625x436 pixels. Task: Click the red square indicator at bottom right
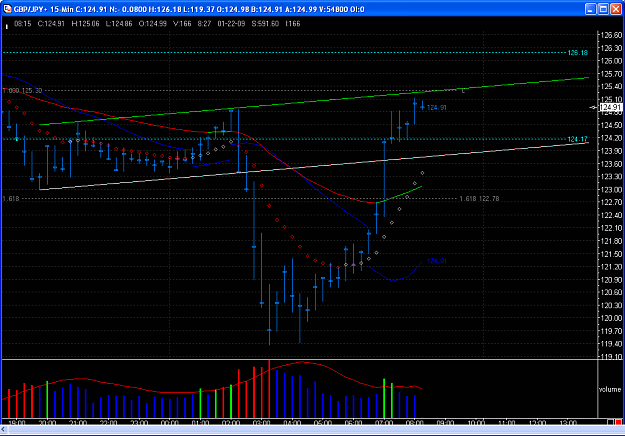pos(618,422)
